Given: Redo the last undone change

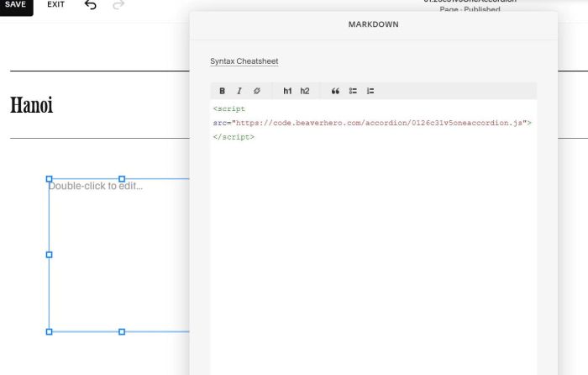Looking at the screenshot, I should tap(118, 5).
